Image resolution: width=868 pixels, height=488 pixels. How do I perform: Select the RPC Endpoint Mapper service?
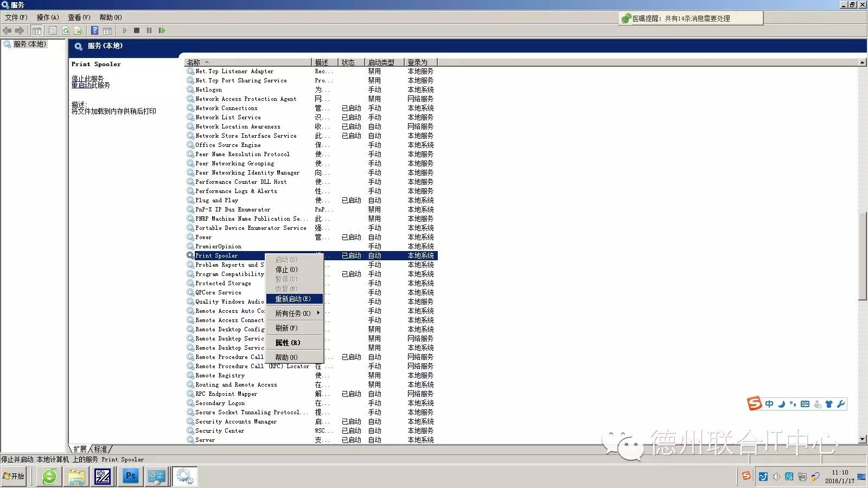(311, 394)
